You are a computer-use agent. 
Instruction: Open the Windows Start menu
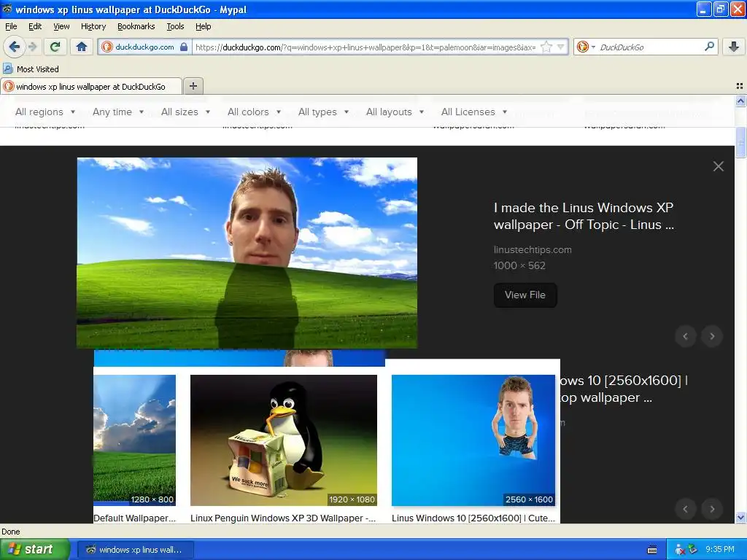[35, 550]
